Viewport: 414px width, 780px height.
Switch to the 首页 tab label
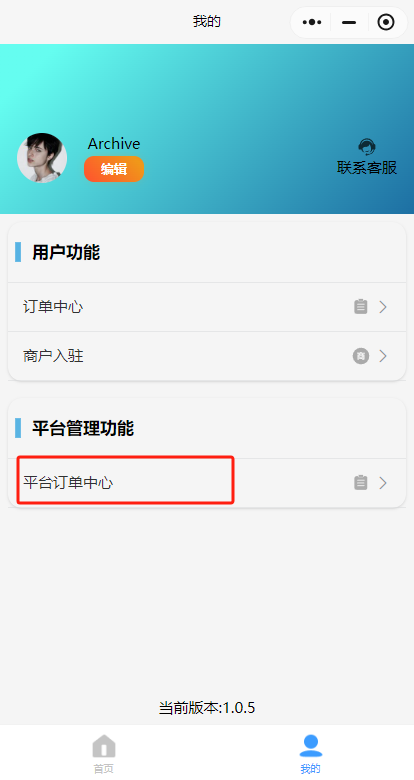click(104, 769)
